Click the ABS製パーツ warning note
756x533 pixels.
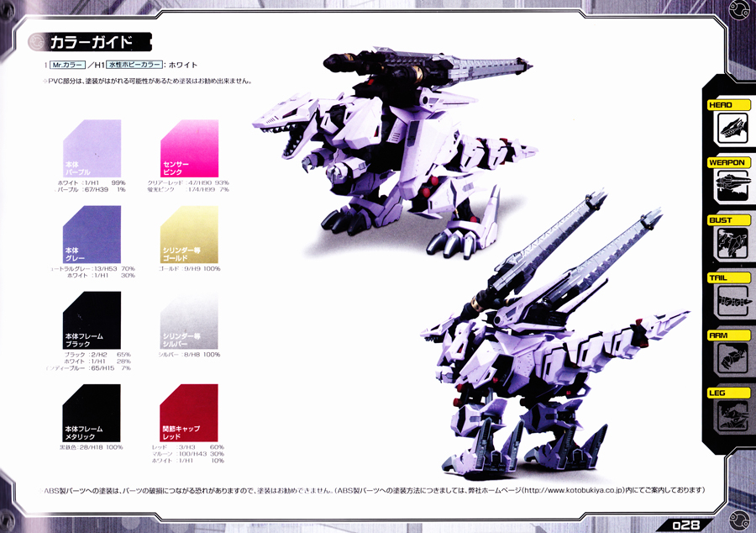coord(374,491)
